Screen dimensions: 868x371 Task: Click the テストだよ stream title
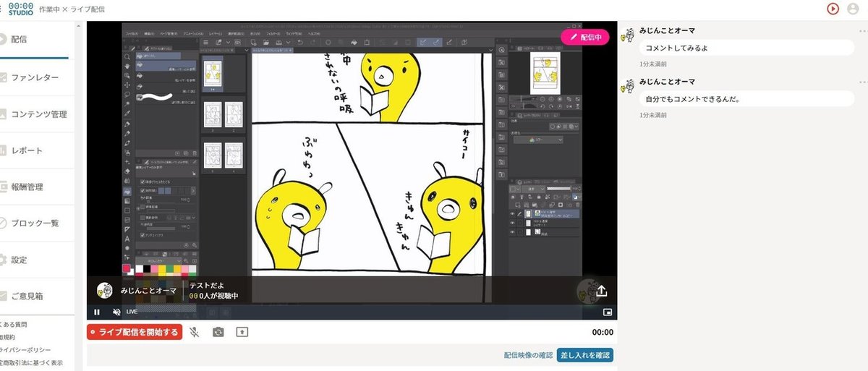click(x=207, y=286)
